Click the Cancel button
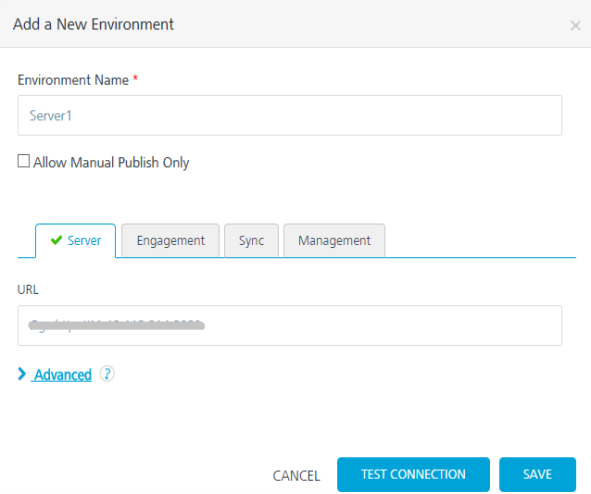The image size is (591, 494). pyautogui.click(x=296, y=476)
